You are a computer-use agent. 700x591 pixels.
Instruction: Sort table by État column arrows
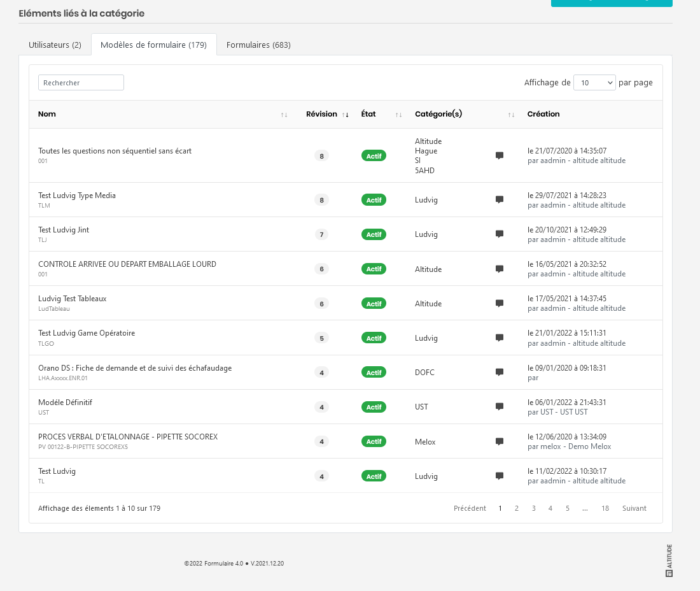pos(398,115)
